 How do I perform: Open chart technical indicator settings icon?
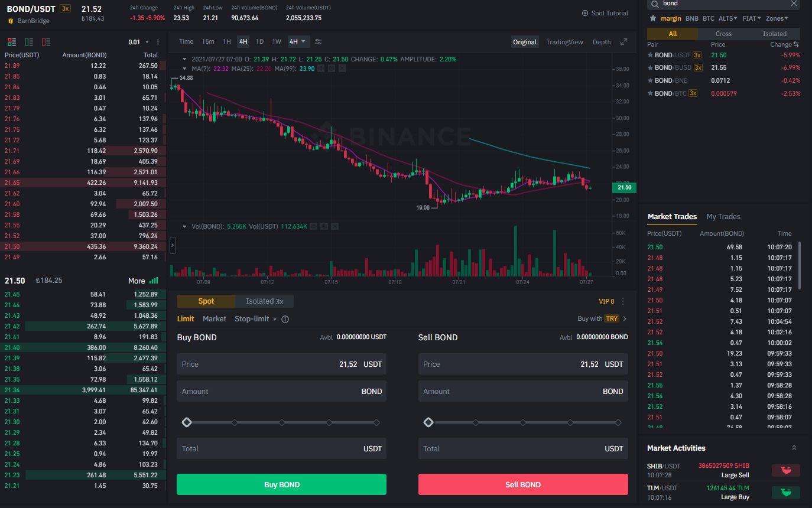[319, 41]
